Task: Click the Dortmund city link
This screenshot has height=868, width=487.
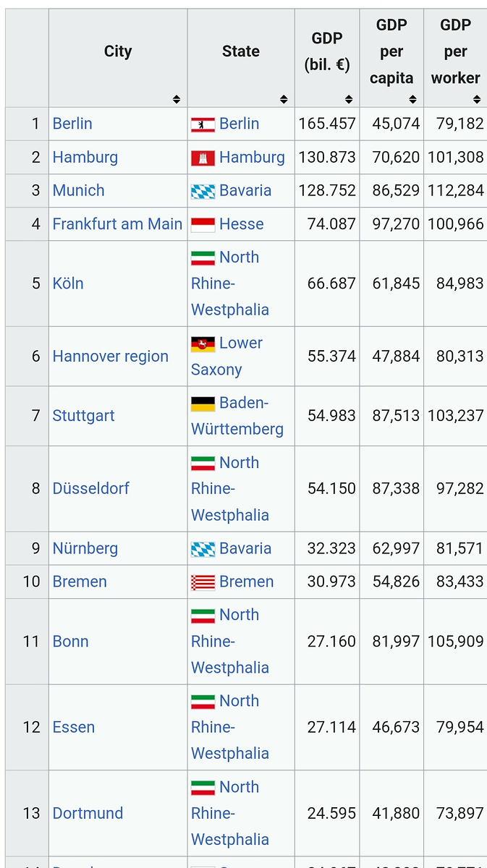Action: [x=88, y=813]
